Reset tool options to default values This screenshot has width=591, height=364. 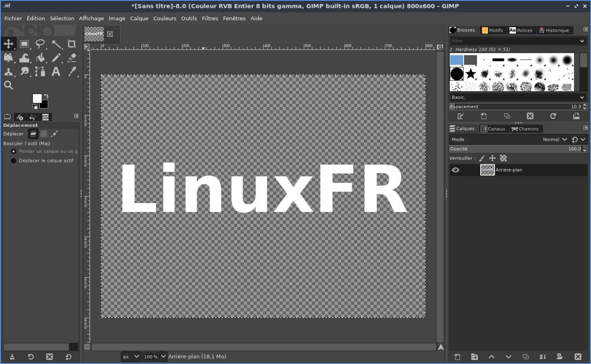68,357
